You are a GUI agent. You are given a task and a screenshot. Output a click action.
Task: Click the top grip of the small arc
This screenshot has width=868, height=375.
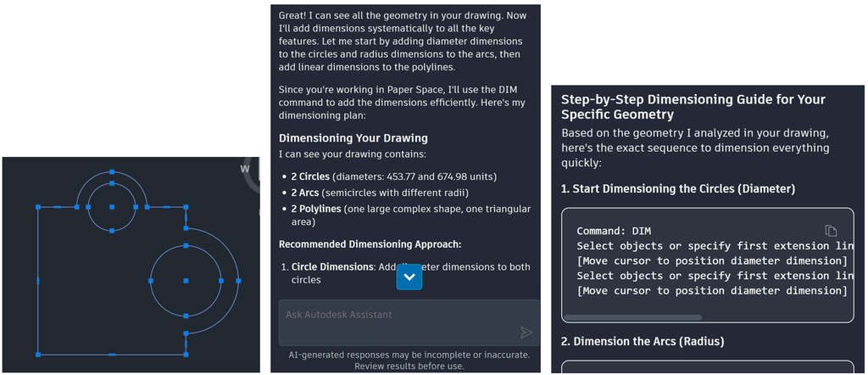112,171
